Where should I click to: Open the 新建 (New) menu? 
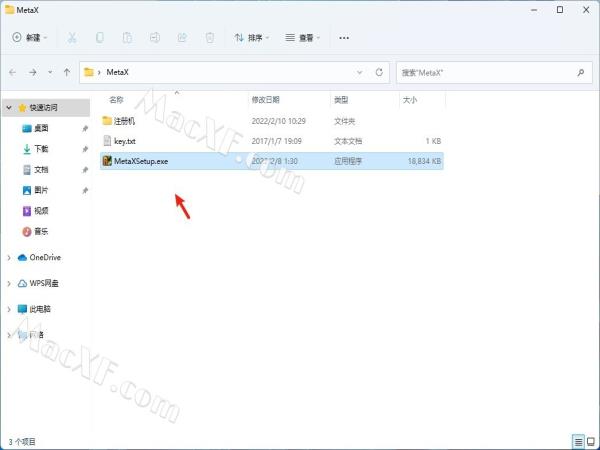tap(29, 38)
